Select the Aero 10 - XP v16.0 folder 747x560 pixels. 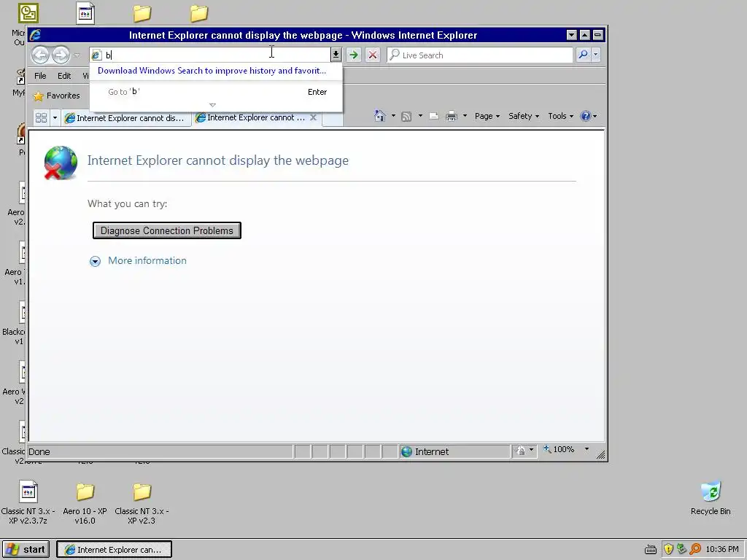[x=85, y=503]
